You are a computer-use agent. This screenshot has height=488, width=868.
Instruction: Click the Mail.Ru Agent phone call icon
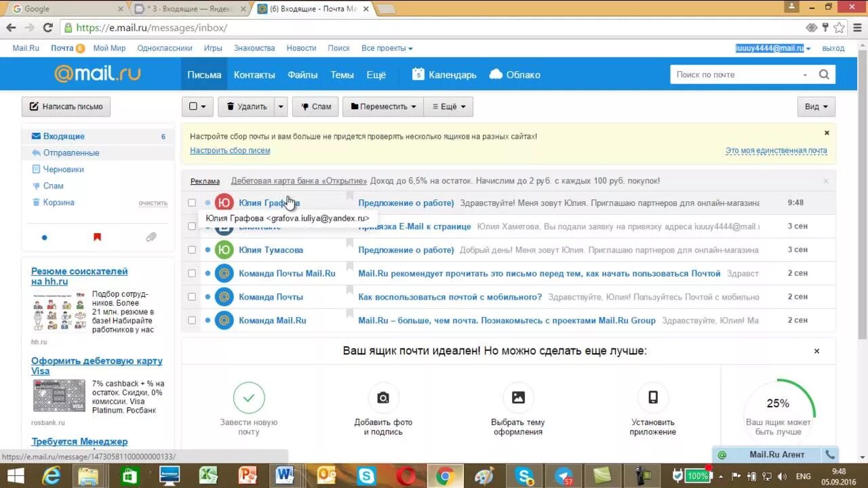coord(829,455)
